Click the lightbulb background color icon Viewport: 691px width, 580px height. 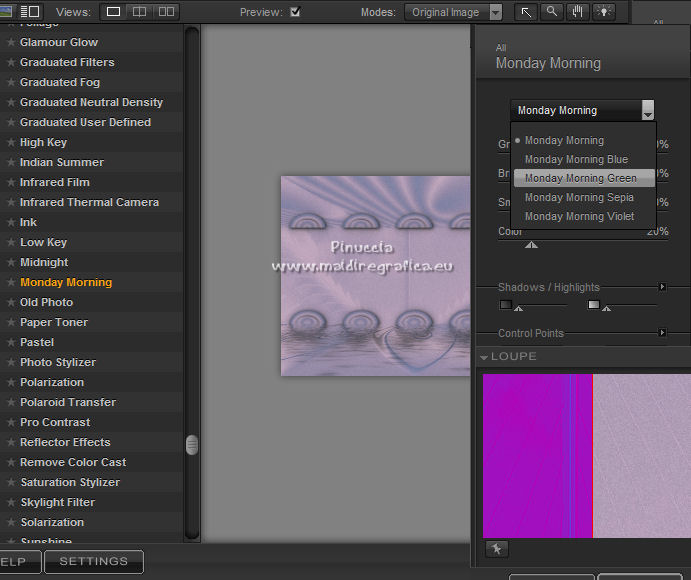tap(604, 12)
